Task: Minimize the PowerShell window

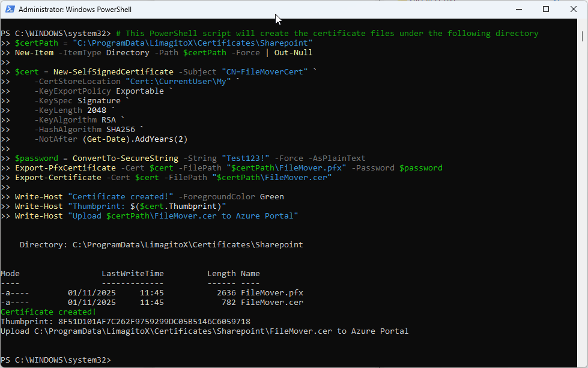Action: pyautogui.click(x=518, y=9)
